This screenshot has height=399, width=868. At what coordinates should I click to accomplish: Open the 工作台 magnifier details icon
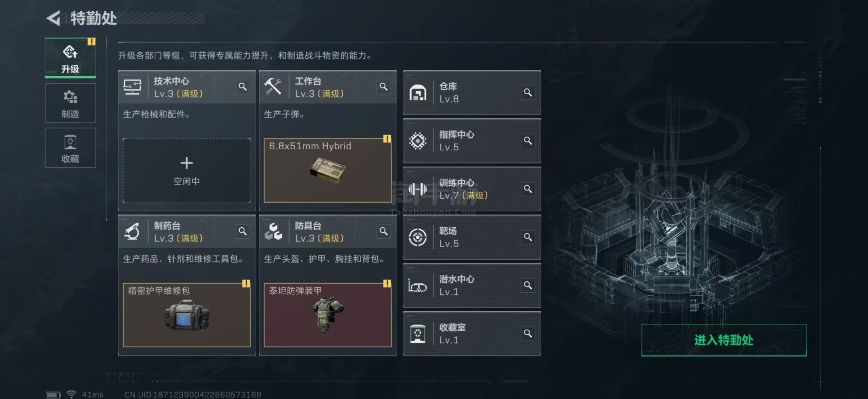pyautogui.click(x=383, y=87)
